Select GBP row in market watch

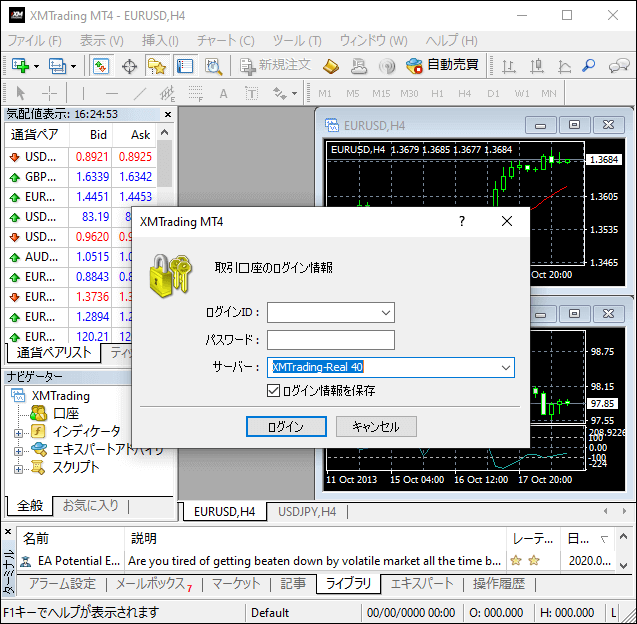(80, 177)
